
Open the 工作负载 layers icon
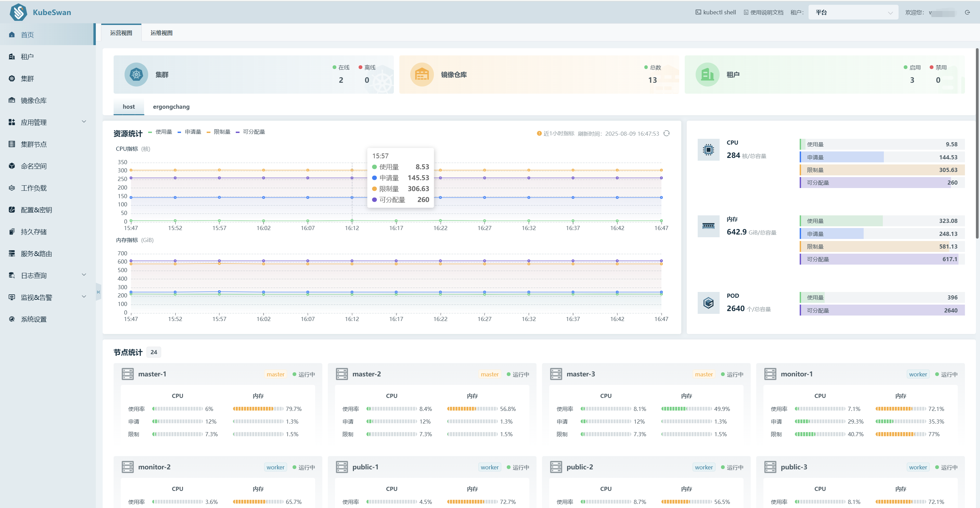(x=12, y=188)
